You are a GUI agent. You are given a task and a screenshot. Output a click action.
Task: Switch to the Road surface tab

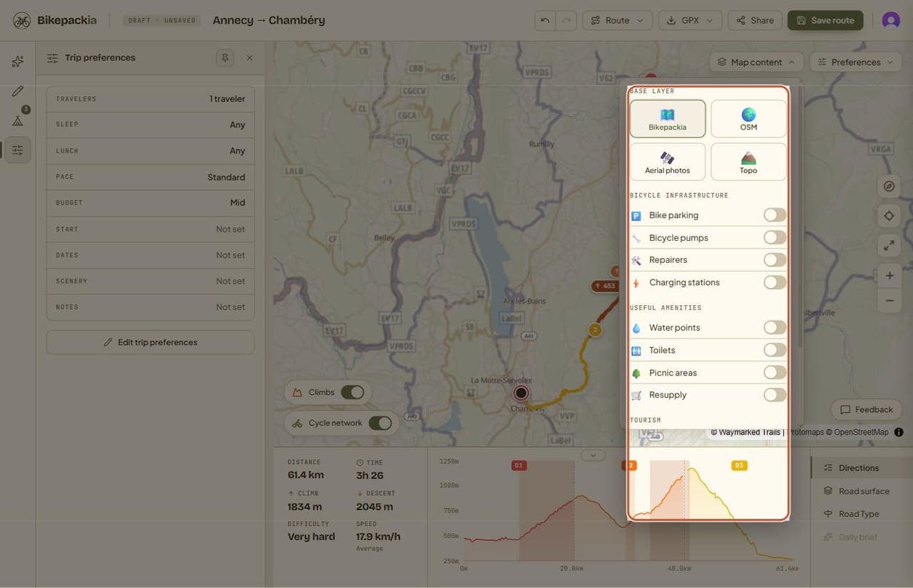click(x=862, y=491)
